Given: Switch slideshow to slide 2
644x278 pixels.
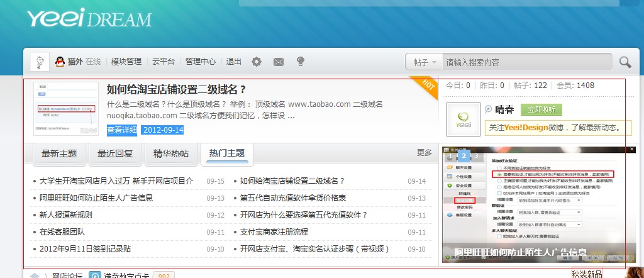Looking at the screenshot, I should pyautogui.click(x=464, y=155).
